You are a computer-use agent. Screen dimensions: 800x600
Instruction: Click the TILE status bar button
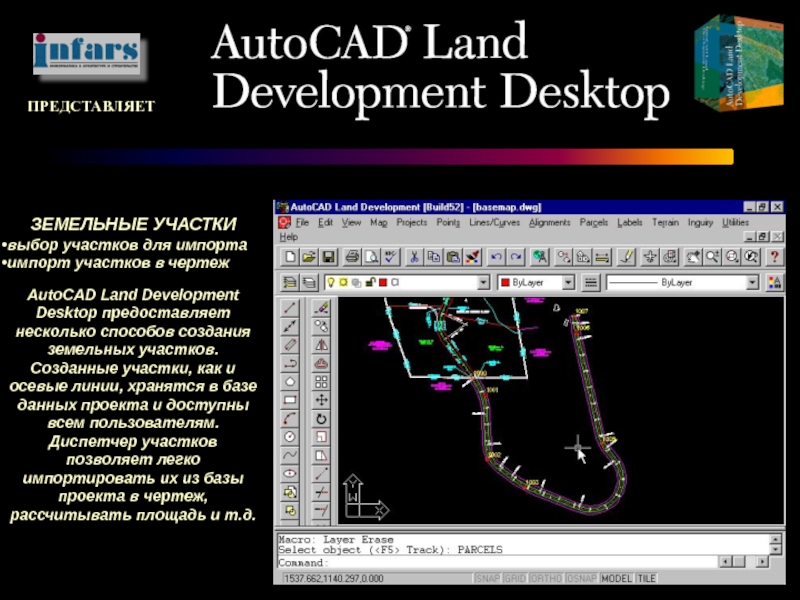tap(647, 579)
